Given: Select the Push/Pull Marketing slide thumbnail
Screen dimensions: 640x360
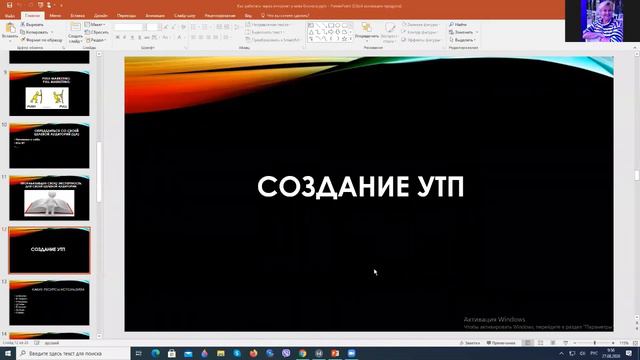Looking at the screenshot, I should pyautogui.click(x=49, y=93).
